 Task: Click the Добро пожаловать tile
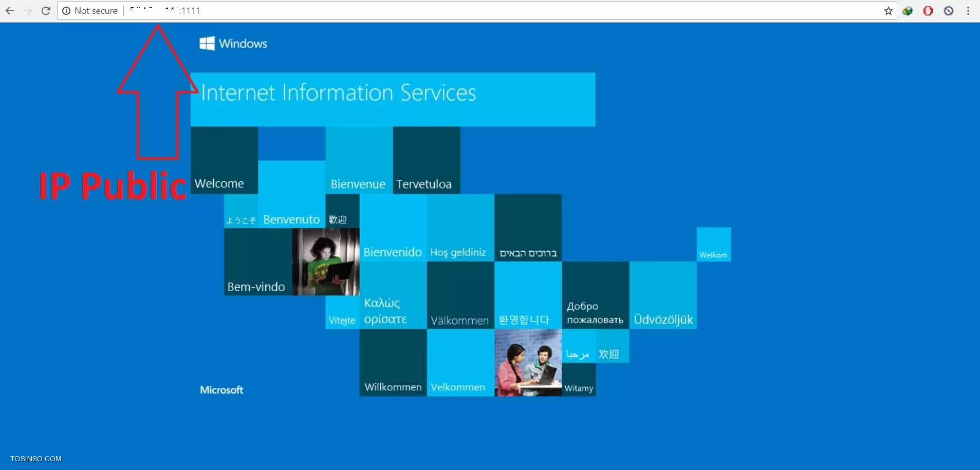(x=596, y=295)
